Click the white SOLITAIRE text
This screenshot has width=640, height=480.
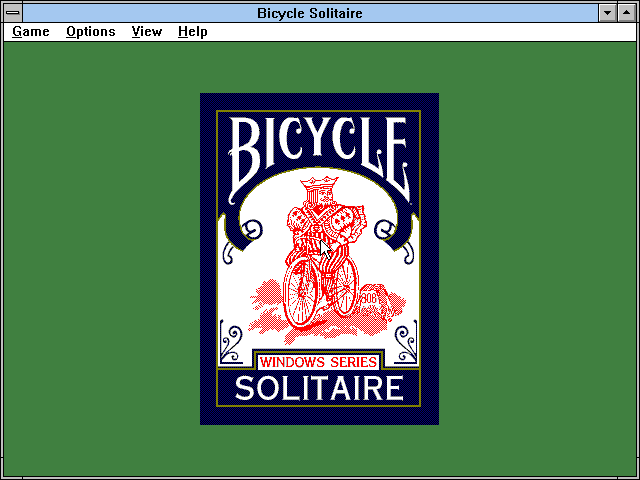pos(319,388)
